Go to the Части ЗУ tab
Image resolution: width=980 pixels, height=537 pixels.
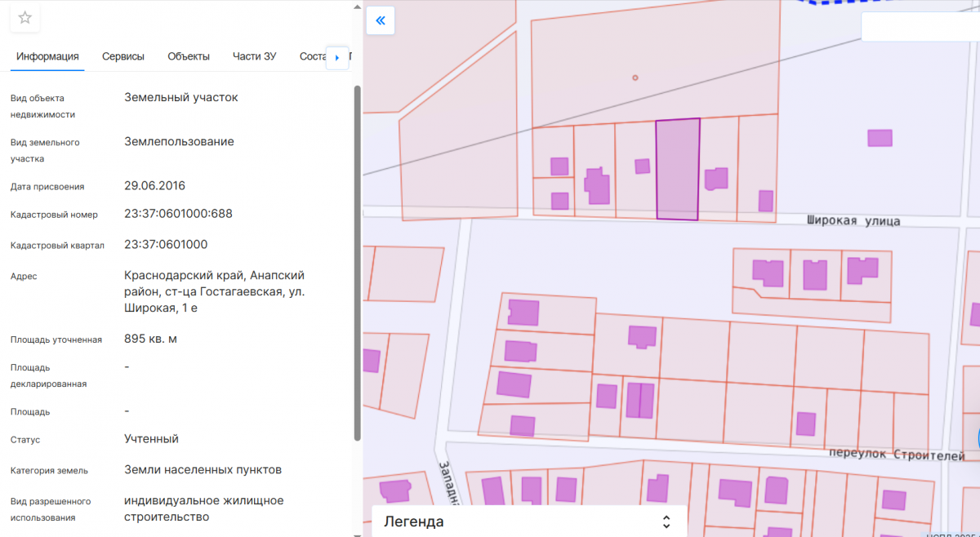tap(255, 56)
